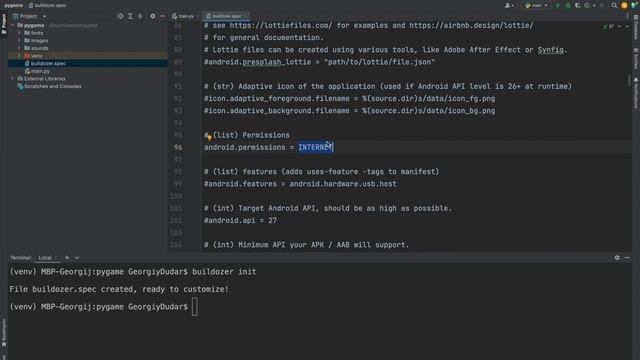The image size is (640, 360).
Task: Click the inspections checkmark widget in editor
Action: [x=608, y=26]
